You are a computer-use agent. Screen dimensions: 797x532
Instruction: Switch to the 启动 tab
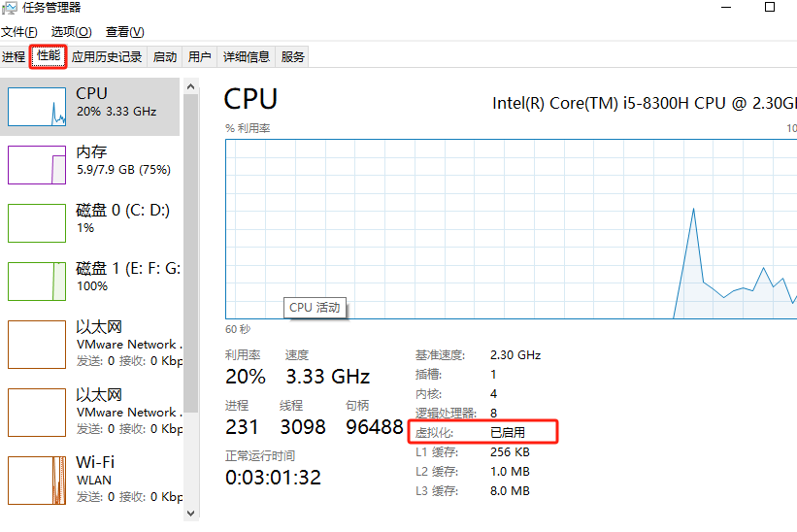pos(165,56)
